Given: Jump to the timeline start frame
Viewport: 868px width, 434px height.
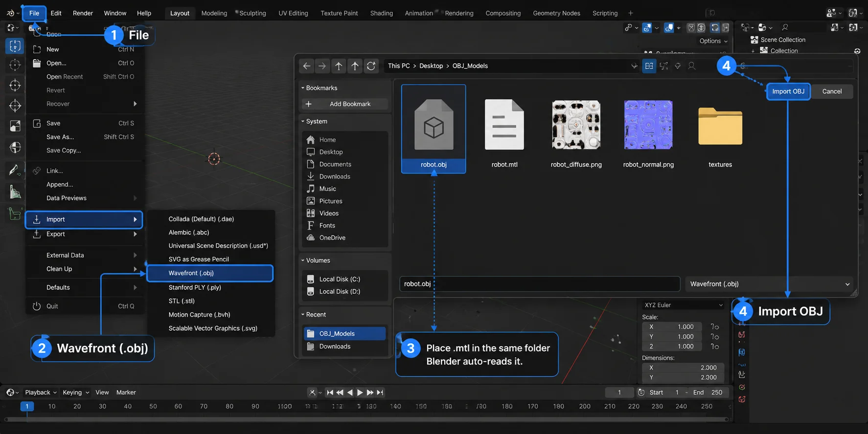Looking at the screenshot, I should [330, 392].
